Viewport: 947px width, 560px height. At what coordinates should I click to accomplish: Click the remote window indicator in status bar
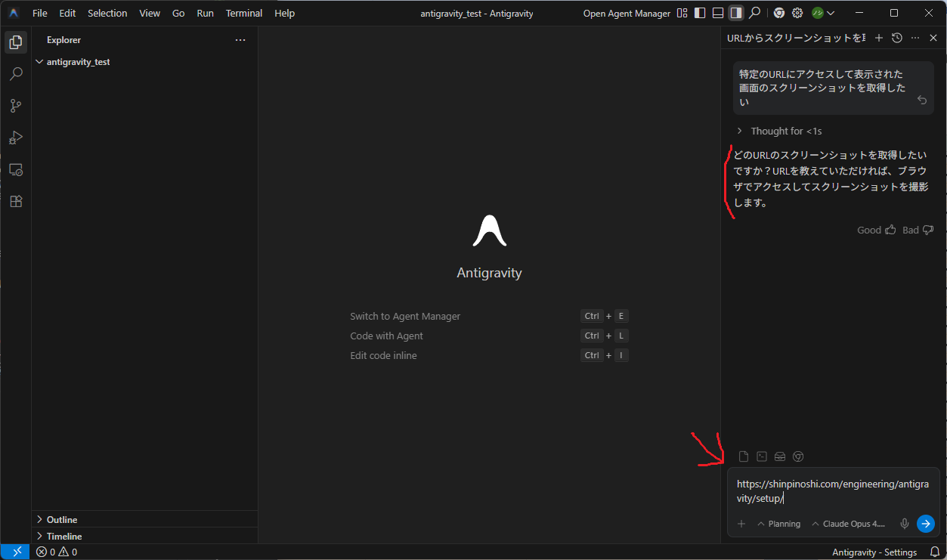coord(17,552)
